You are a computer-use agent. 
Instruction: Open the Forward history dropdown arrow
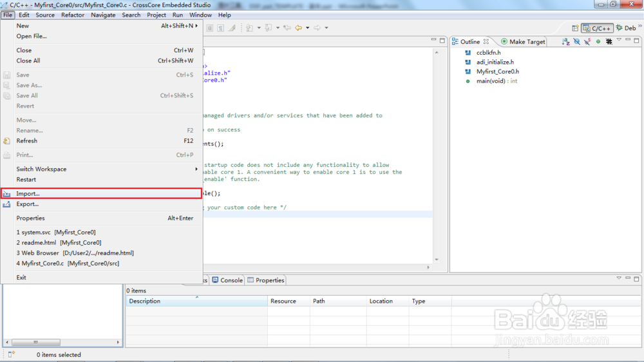[x=327, y=28]
